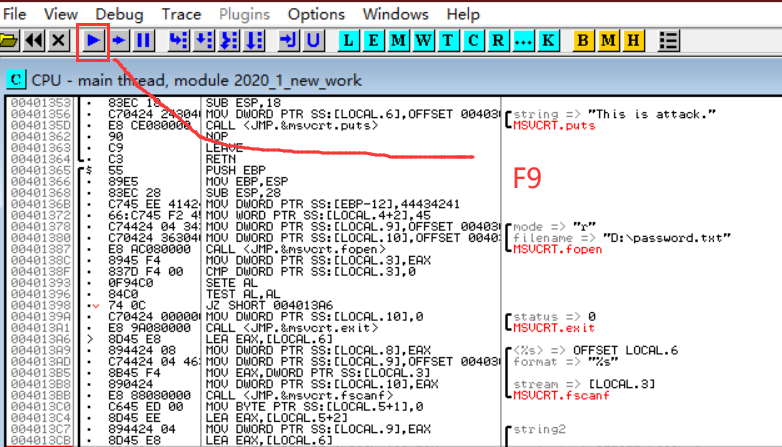The height and width of the screenshot is (447, 782).
Task: Select MOV BYTE PTR SS:[LOCAL.5+1],0 instruction
Action: (x=314, y=407)
